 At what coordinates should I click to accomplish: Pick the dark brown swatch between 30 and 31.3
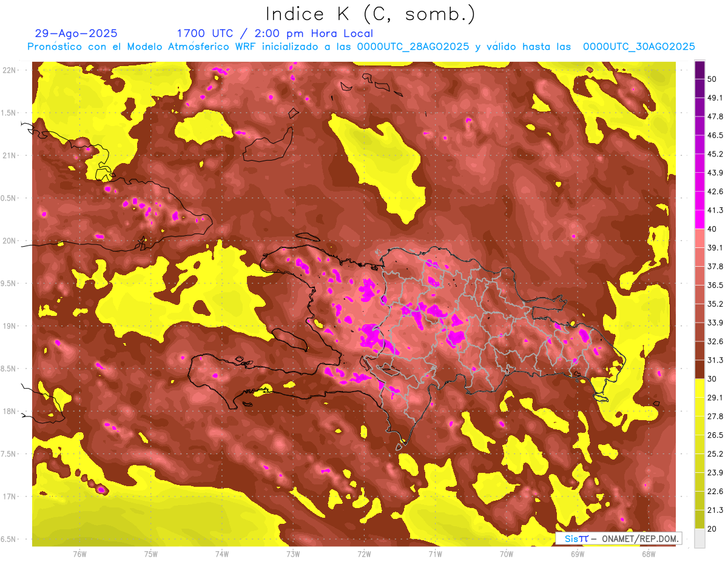coord(699,369)
